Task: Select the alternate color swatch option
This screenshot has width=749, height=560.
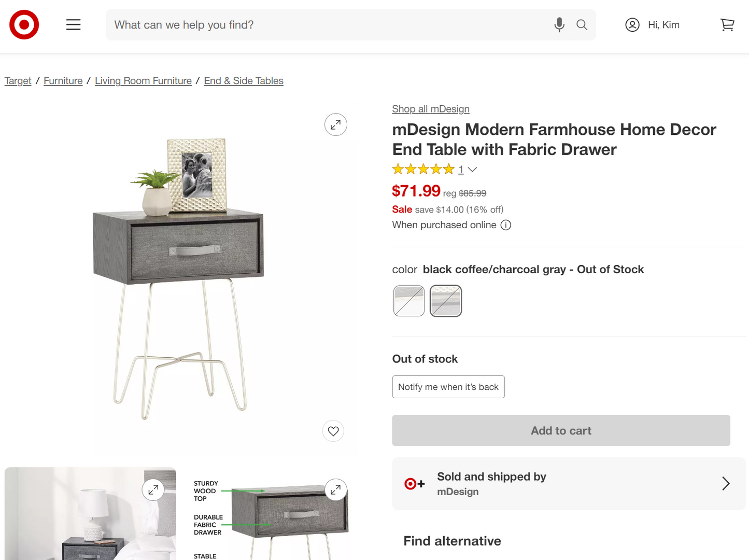Action: click(408, 301)
